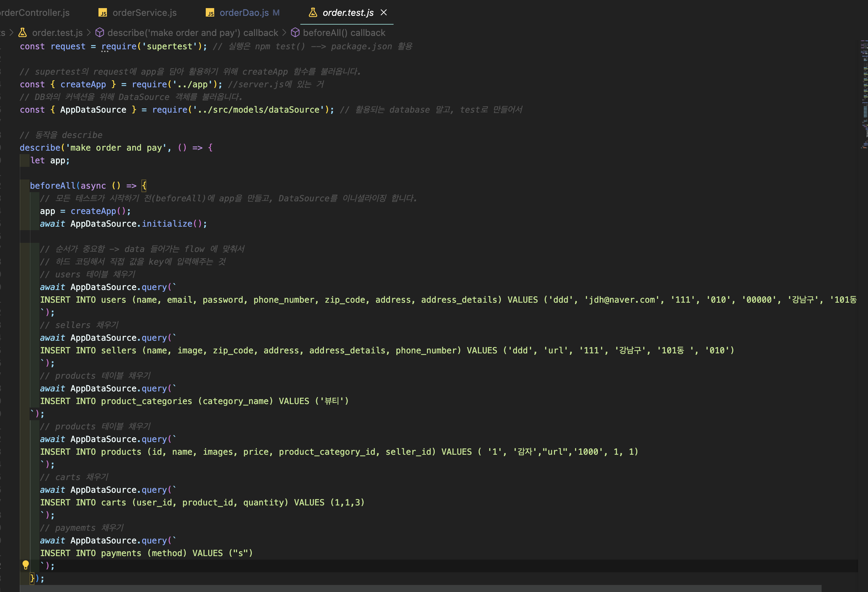The image size is (868, 592).
Task: Open the describe('make order and pay') callback breadcrumb dropdown
Action: tap(193, 33)
